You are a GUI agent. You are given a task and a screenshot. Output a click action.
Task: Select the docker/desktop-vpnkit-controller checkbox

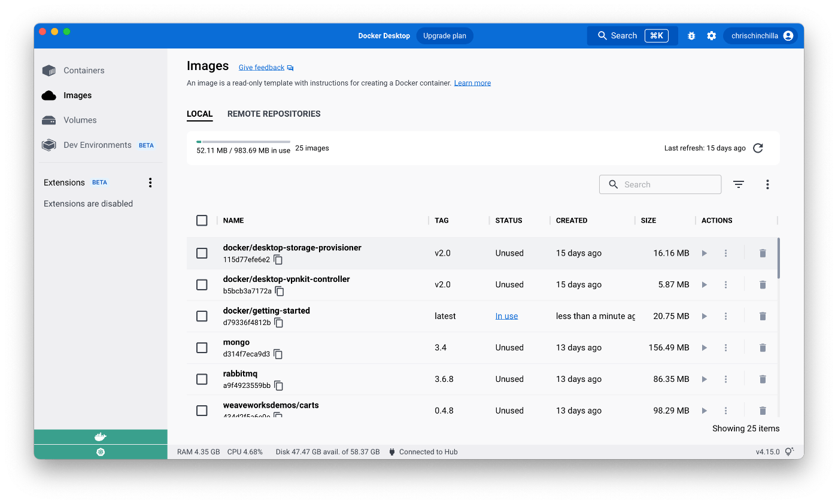point(202,284)
